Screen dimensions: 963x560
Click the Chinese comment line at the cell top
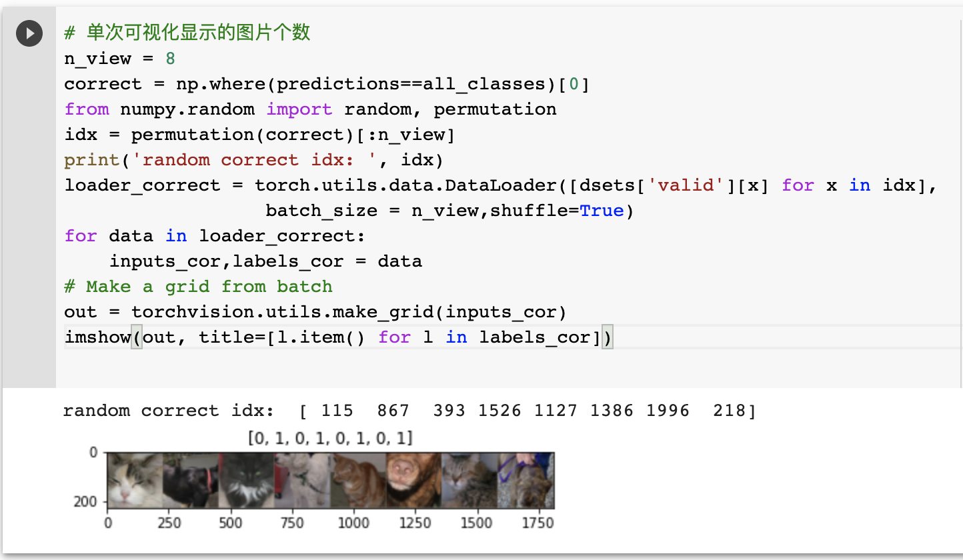[x=187, y=33]
